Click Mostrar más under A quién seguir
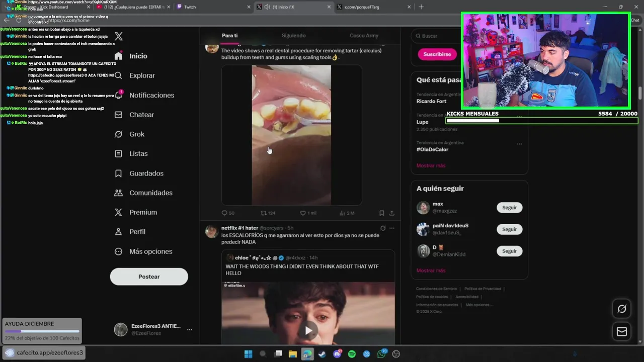The width and height of the screenshot is (644, 362). pyautogui.click(x=431, y=270)
